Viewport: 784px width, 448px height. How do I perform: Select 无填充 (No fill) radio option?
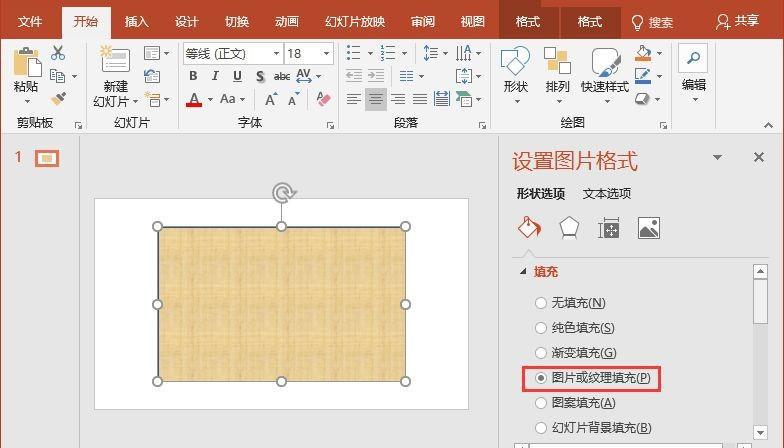[x=541, y=303]
